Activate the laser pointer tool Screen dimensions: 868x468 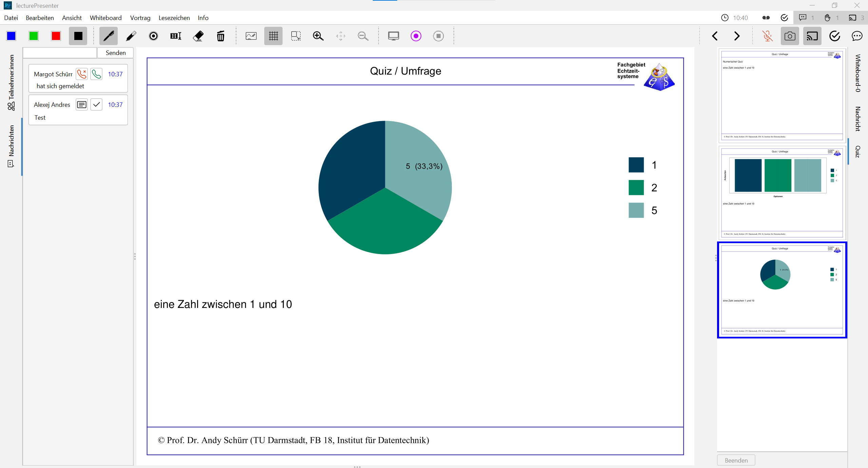tap(153, 36)
